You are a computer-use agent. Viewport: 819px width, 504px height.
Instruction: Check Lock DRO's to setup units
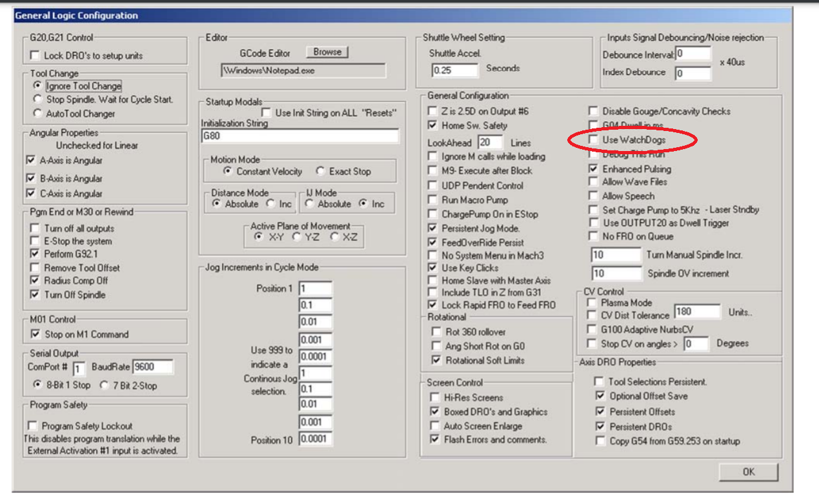pyautogui.click(x=35, y=56)
